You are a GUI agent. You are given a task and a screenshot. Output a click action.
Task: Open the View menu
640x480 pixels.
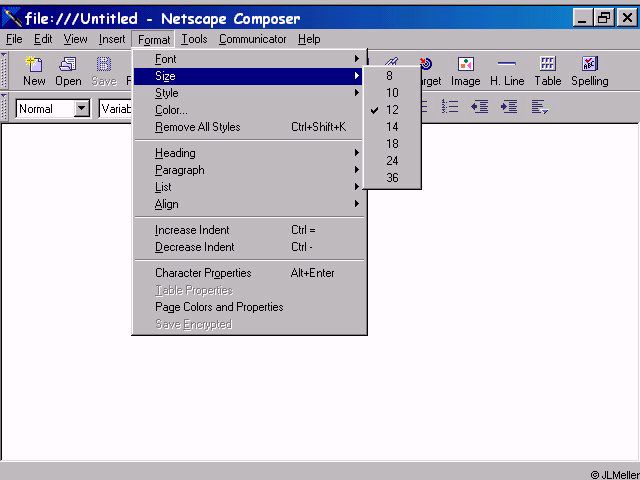click(x=75, y=39)
